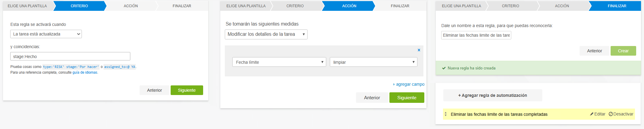Expand the 'Modificar los detalles de la tarea' dropdown
Image resolution: width=644 pixels, height=129 pixels.
coord(266,34)
